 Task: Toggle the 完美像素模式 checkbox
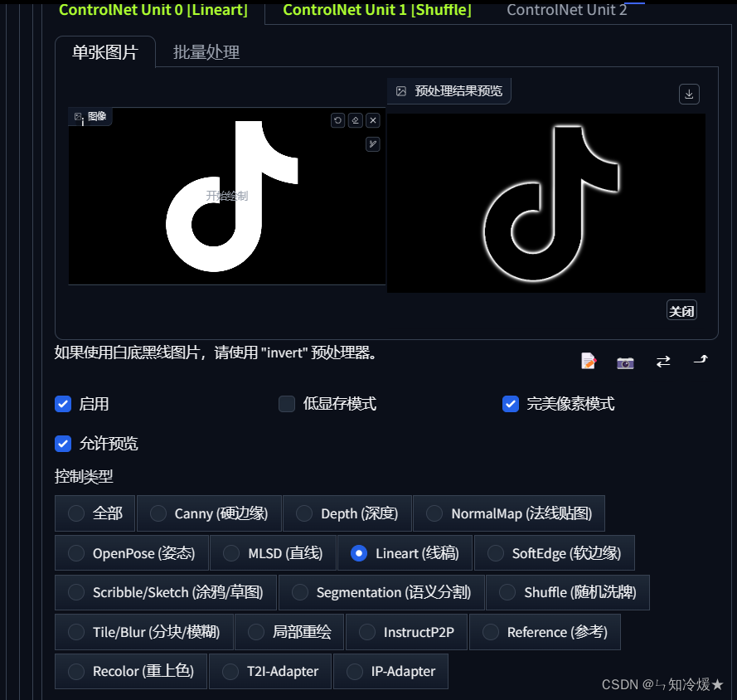tap(511, 404)
